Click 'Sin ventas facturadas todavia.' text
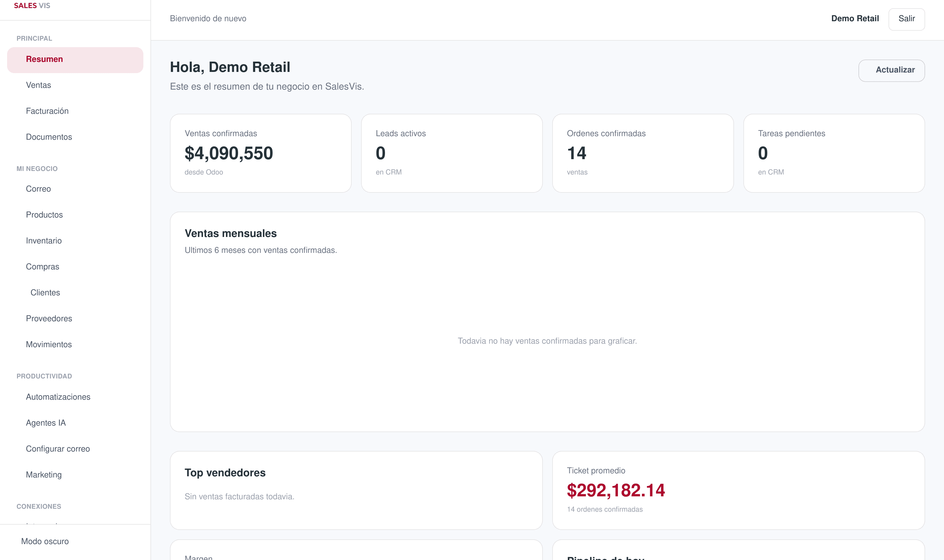This screenshot has height=560, width=944. [240, 497]
